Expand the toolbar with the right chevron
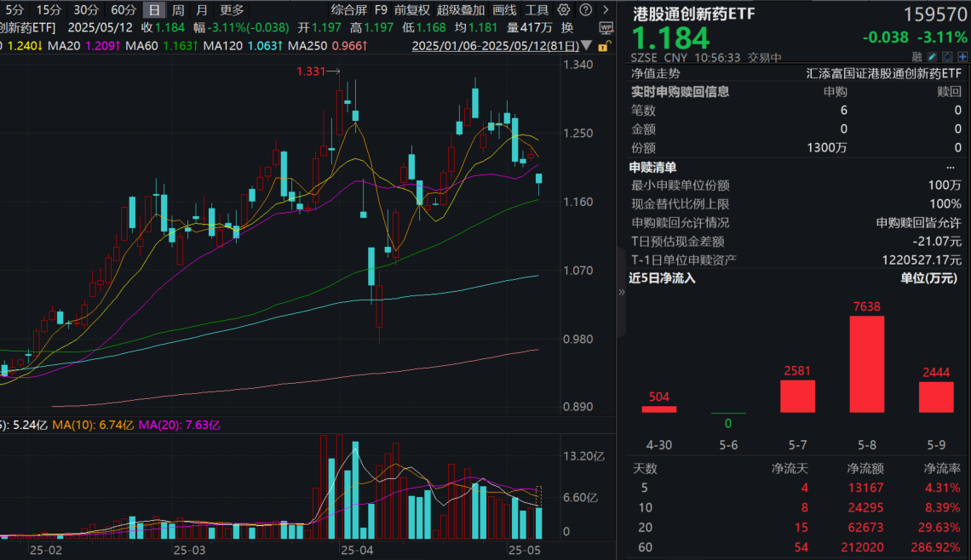This screenshot has width=971, height=560. pyautogui.click(x=605, y=9)
